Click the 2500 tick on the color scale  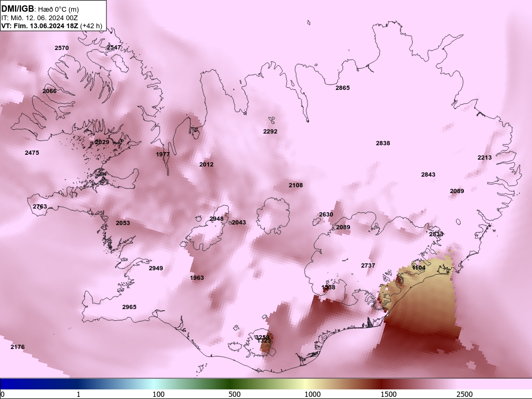tap(464, 394)
